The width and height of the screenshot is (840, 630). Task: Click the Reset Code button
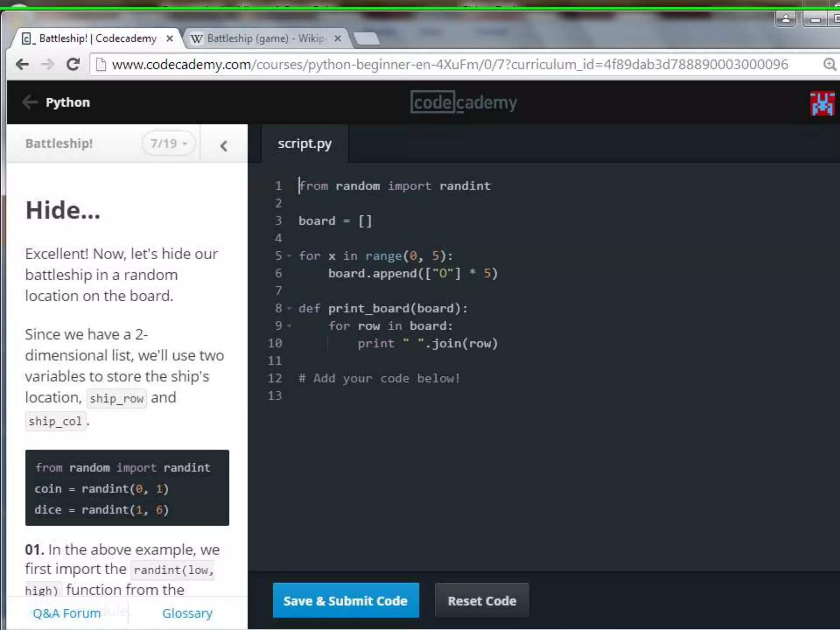coord(482,601)
